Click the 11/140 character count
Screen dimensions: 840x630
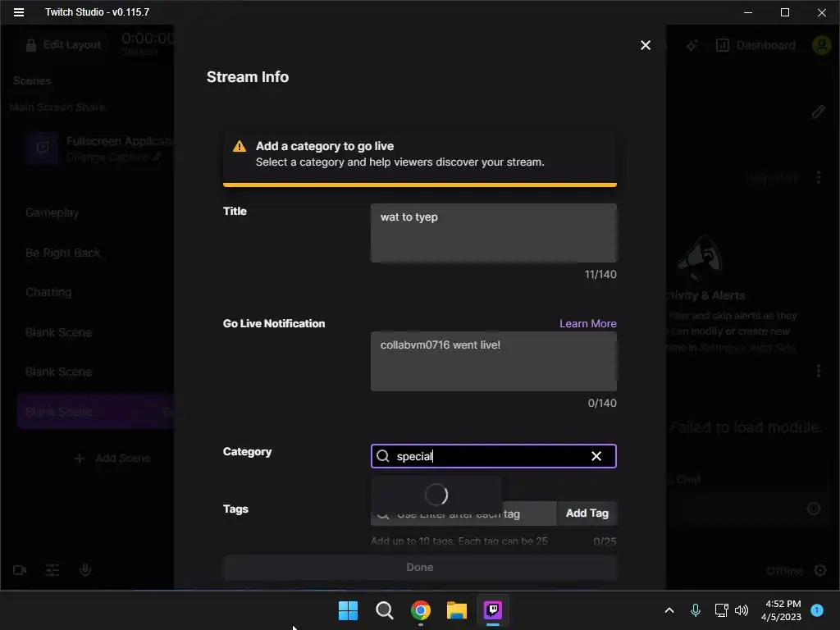coord(600,274)
